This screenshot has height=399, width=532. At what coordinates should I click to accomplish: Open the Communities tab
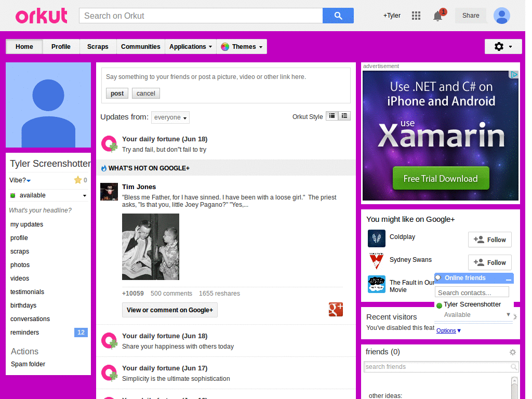(x=140, y=46)
